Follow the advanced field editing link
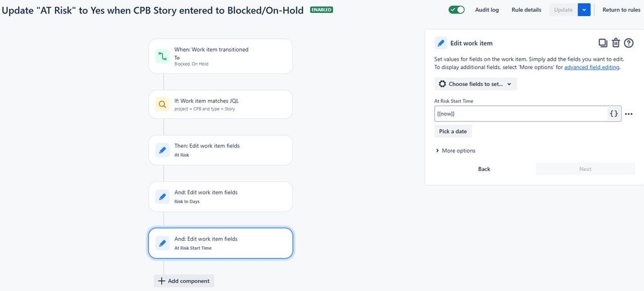 coord(592,67)
